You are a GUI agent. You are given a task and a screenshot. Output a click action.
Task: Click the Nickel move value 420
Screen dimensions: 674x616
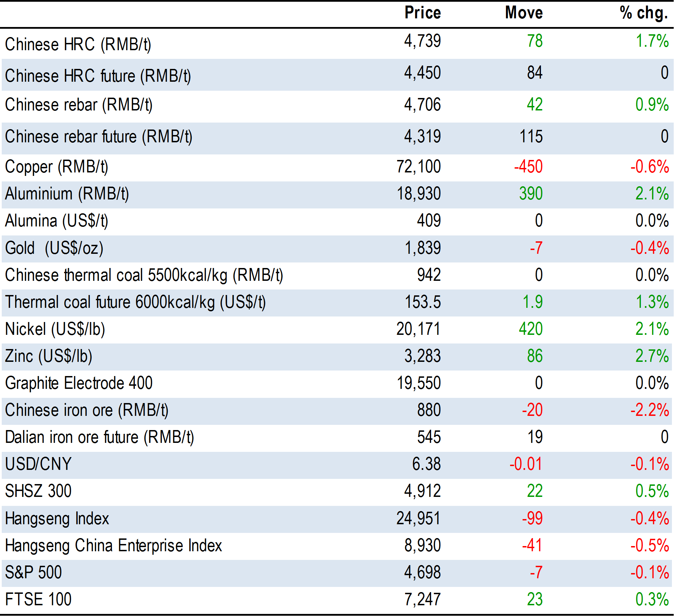coord(531,329)
